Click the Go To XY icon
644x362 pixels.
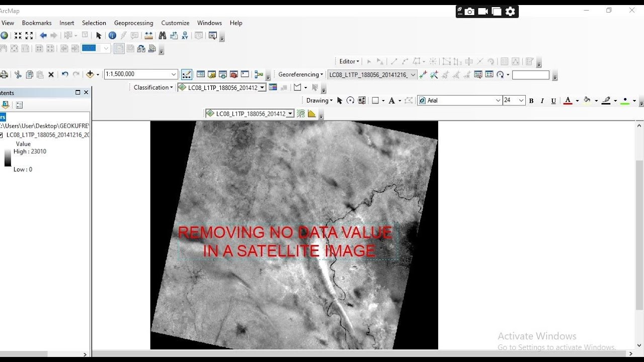[185, 36]
